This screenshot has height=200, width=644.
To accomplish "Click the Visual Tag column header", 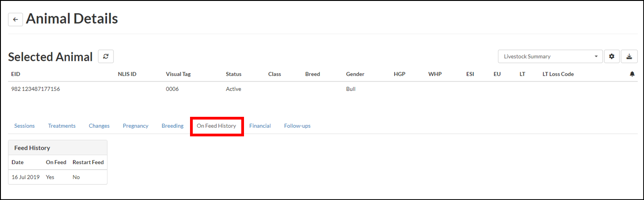I will [178, 74].
